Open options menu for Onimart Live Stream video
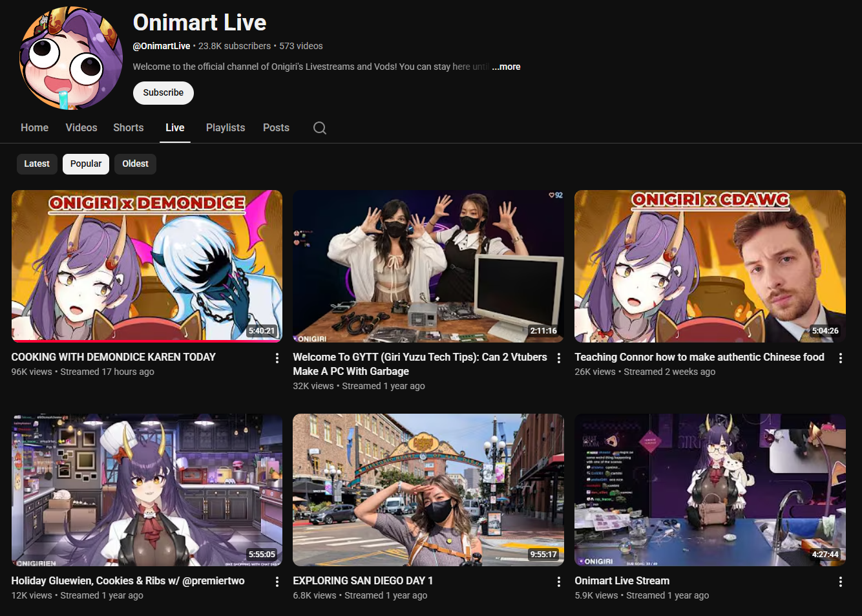Viewport: 862px width, 616px height. [x=841, y=582]
